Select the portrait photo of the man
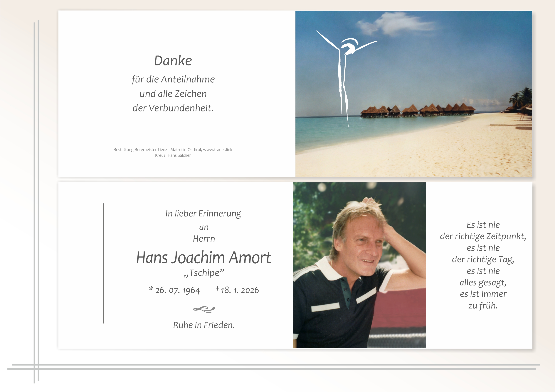The height and width of the screenshot is (392, 555). [359, 265]
